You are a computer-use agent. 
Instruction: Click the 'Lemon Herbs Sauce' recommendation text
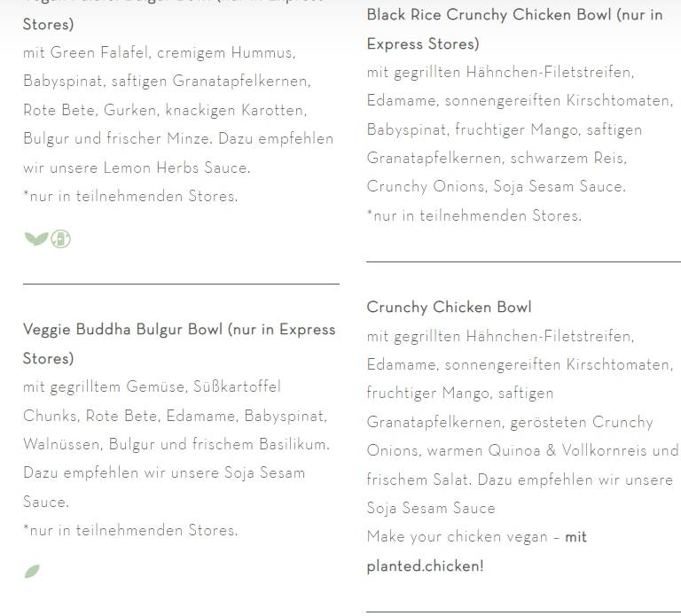(176, 168)
